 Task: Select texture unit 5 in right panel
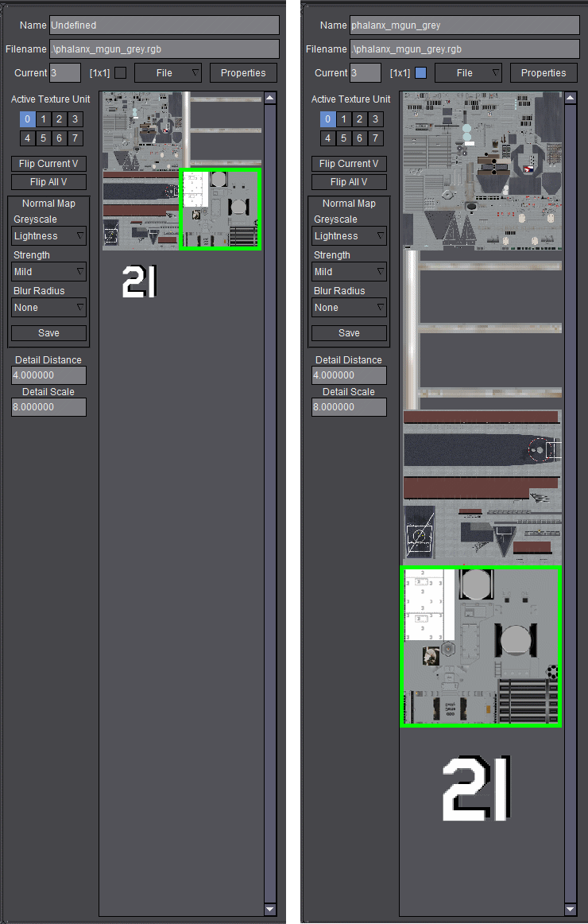point(344,138)
